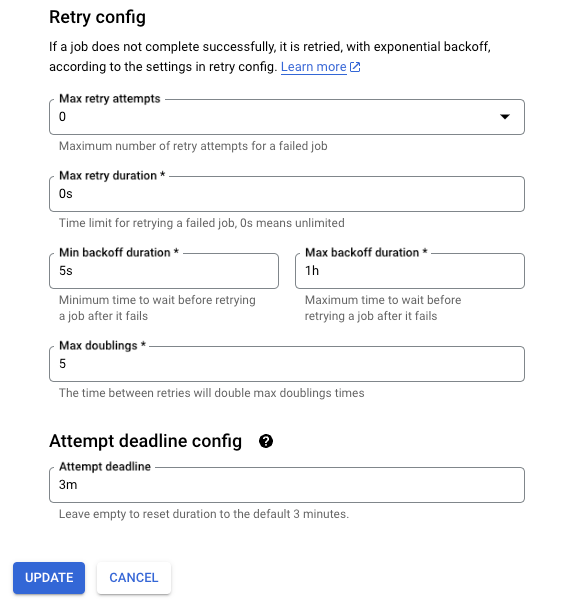Focus the Max retry duration field showing 0s
Screen dimensions: 569x609
pyautogui.click(x=287, y=194)
